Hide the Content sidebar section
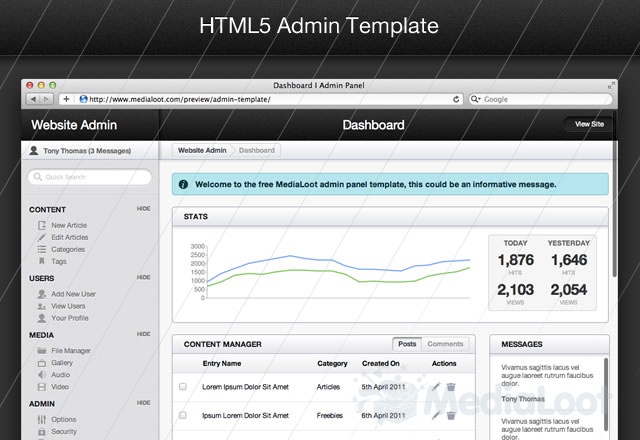The width and height of the screenshot is (640, 440). tap(144, 209)
